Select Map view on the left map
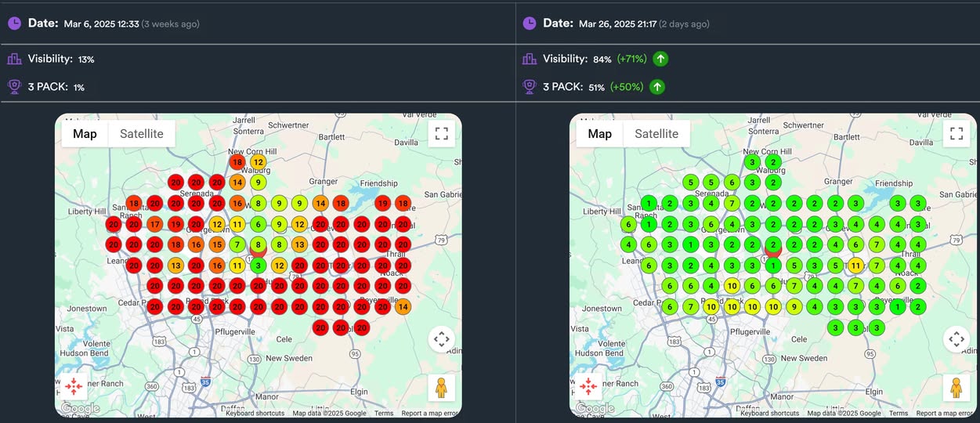The width and height of the screenshot is (980, 423). click(85, 134)
